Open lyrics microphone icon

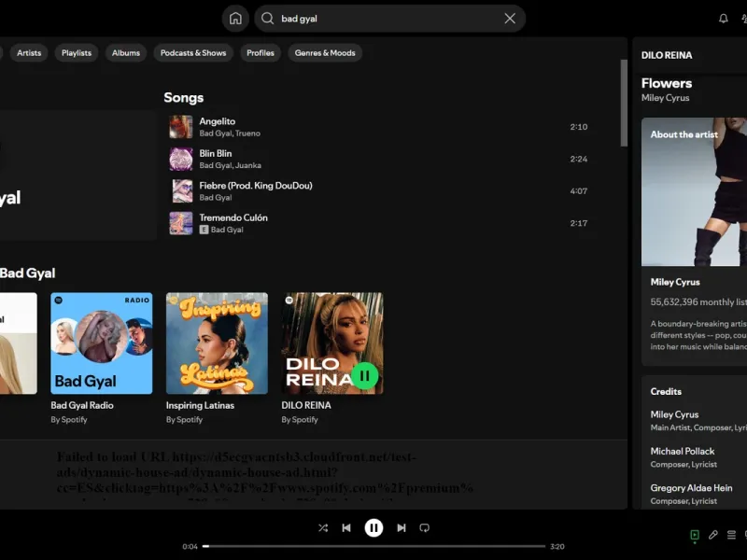click(x=712, y=535)
